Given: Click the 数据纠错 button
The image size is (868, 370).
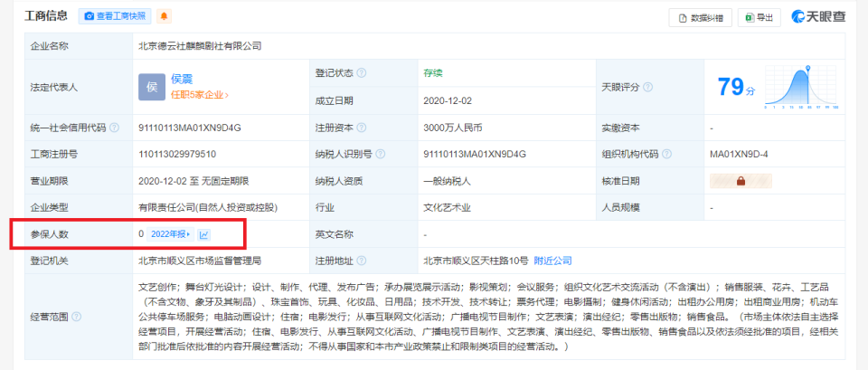Looking at the screenshot, I should (700, 18).
